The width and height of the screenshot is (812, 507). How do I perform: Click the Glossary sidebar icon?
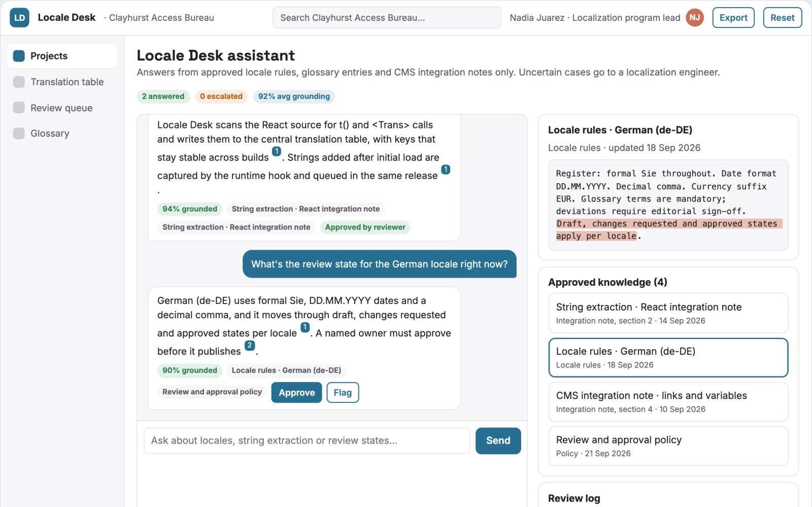[x=19, y=133]
